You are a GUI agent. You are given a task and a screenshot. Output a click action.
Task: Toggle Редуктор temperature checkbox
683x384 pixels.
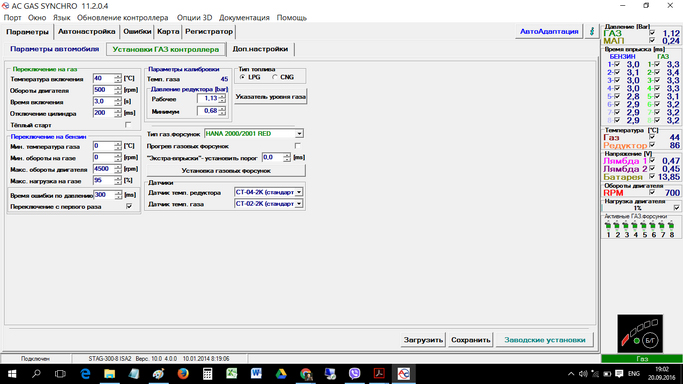(652, 145)
